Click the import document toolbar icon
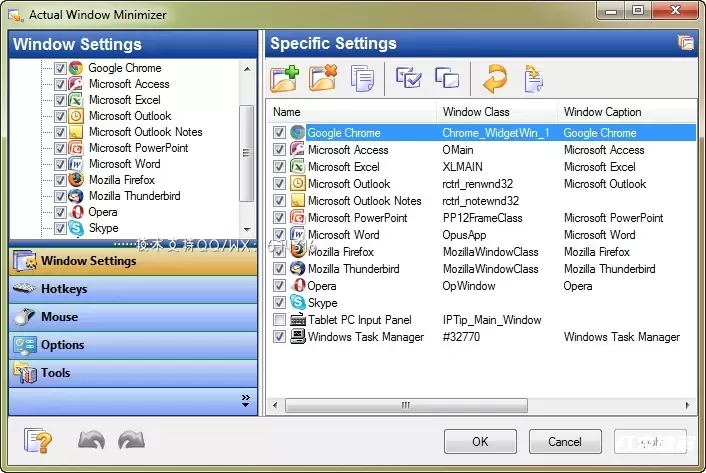This screenshot has height=473, width=706. pos(534,79)
